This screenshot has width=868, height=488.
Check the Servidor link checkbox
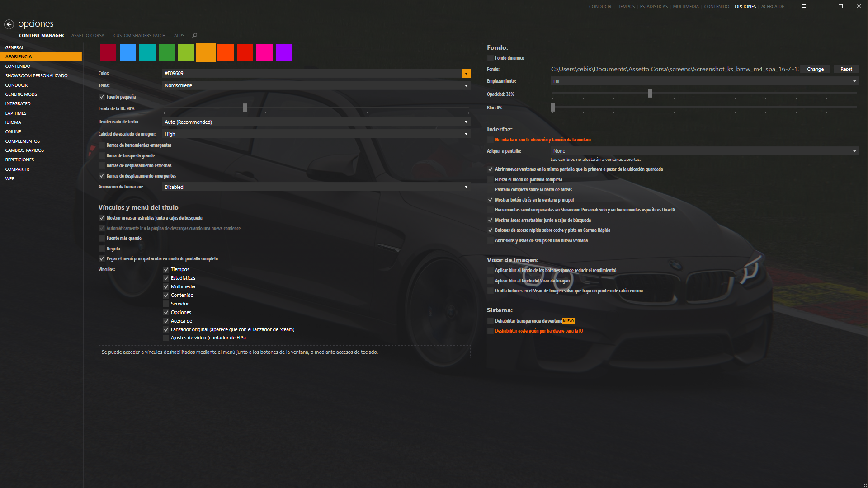166,304
